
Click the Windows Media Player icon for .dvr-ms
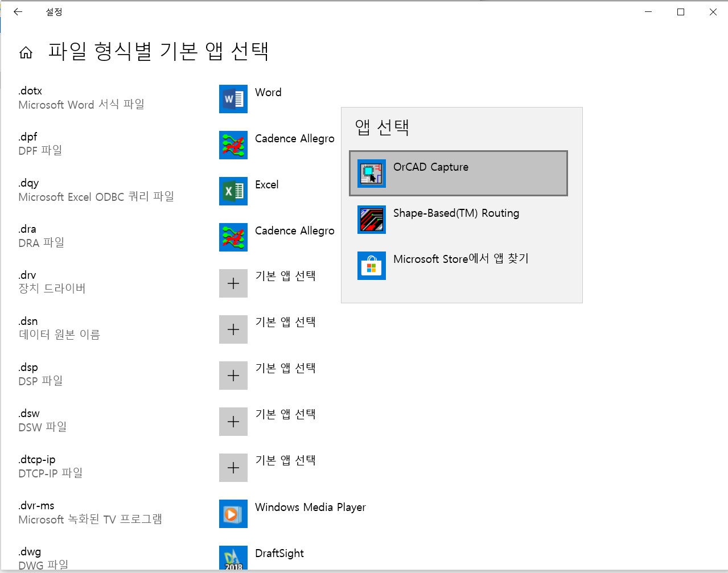click(x=233, y=514)
